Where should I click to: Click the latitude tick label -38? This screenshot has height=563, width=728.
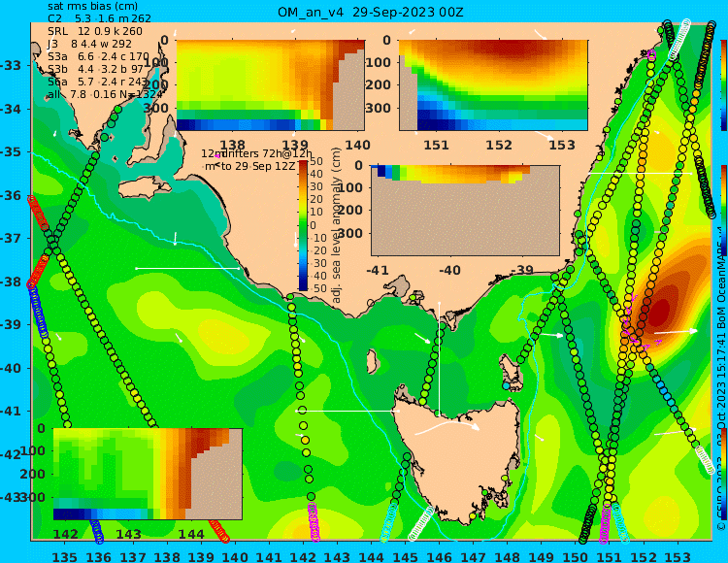[x=11, y=281]
